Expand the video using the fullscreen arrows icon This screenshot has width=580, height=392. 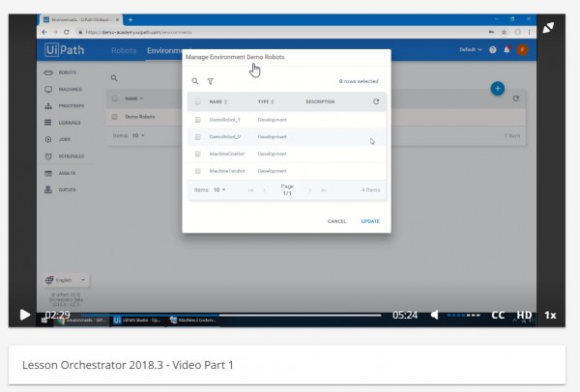[x=548, y=28]
